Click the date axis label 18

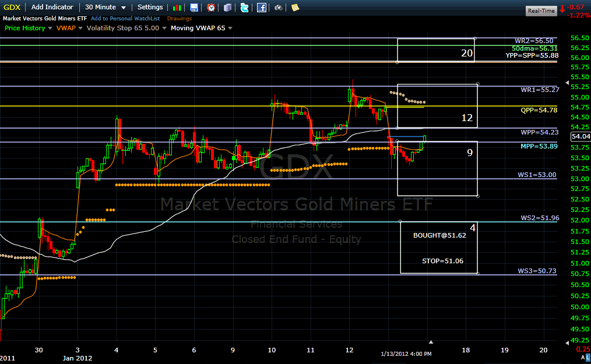click(x=466, y=350)
